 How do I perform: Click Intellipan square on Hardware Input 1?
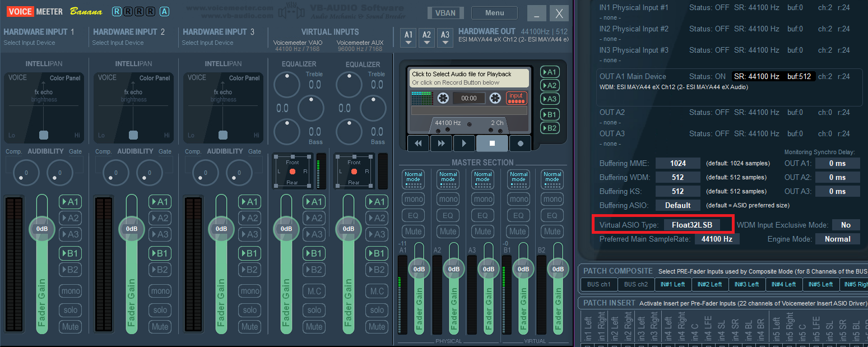44,135
